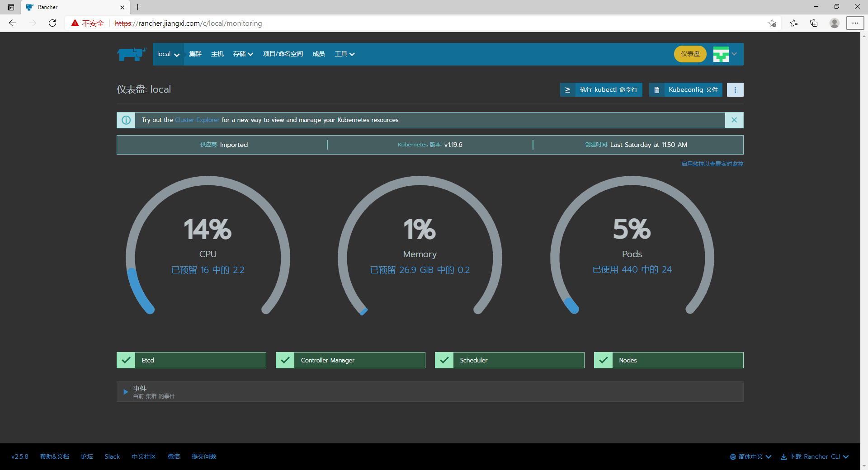Open the 论坛 forum link
The height and width of the screenshot is (470, 868).
point(87,456)
